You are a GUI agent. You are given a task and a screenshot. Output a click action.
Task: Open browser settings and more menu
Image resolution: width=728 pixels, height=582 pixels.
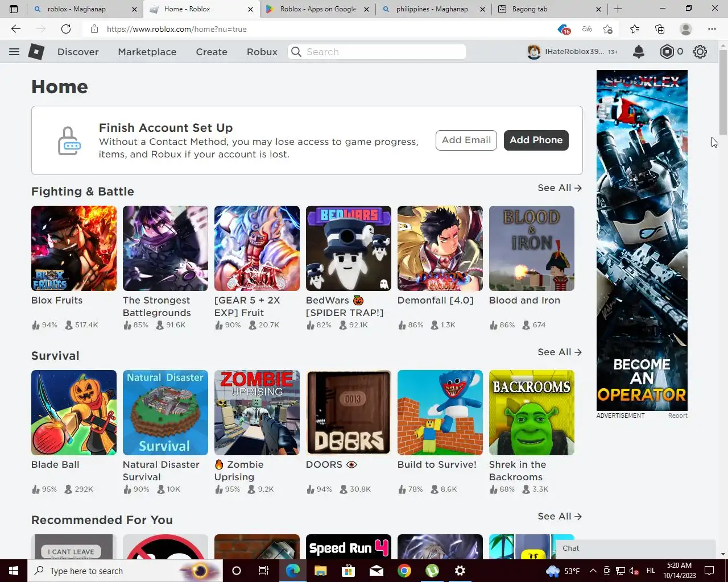pos(712,29)
